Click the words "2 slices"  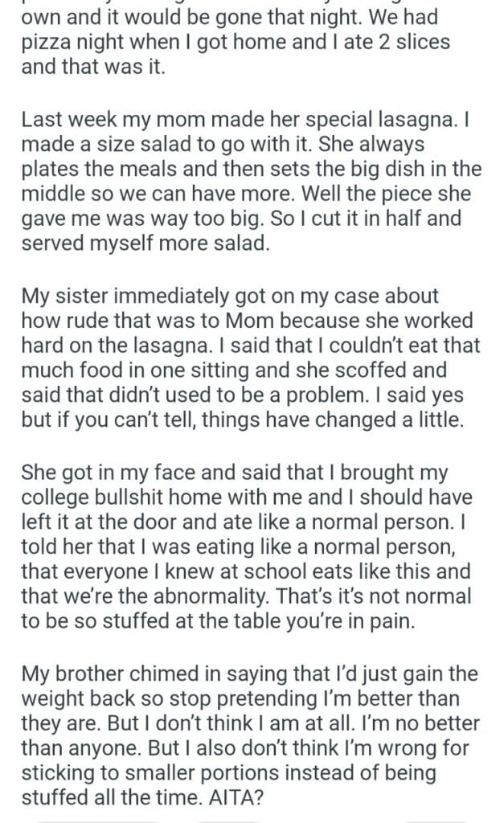point(408,43)
